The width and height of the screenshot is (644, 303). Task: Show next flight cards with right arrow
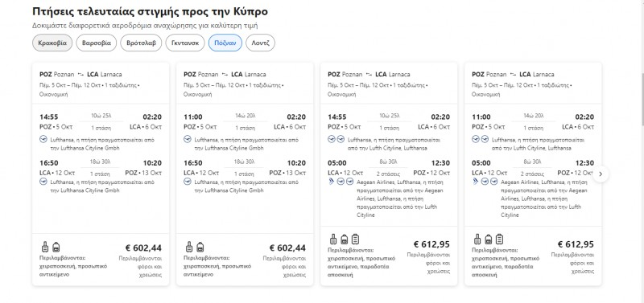pyautogui.click(x=601, y=174)
